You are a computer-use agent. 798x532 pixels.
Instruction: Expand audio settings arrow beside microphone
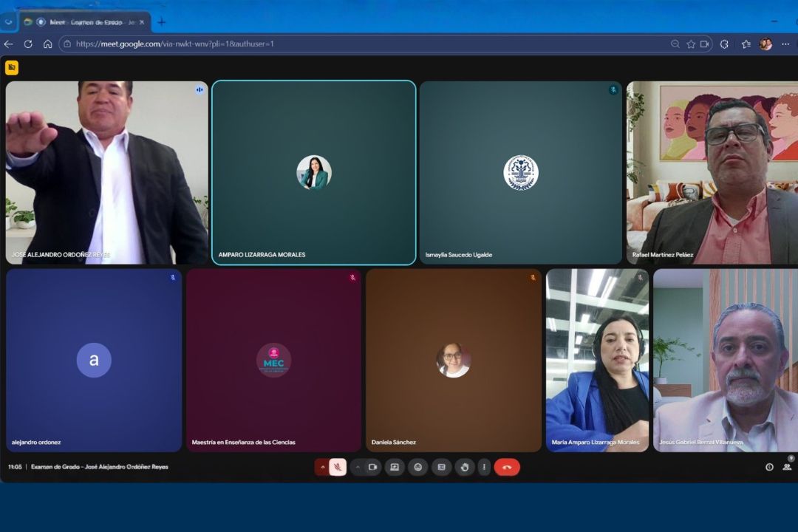[323, 467]
